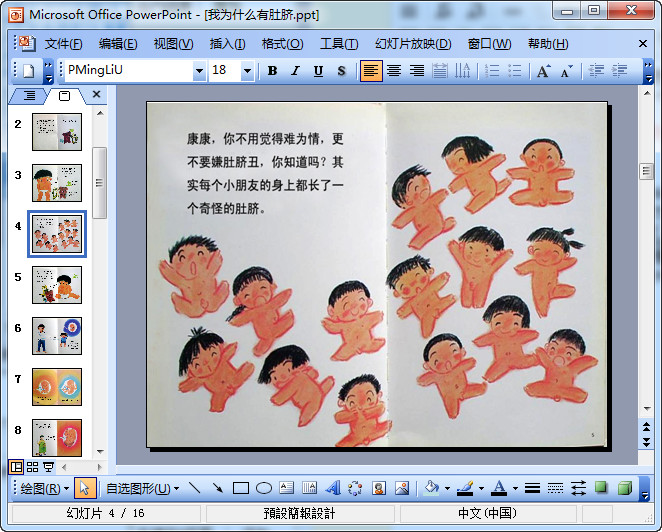Close the slide thumbnail pane
Screen dimensions: 662x532
97,94
